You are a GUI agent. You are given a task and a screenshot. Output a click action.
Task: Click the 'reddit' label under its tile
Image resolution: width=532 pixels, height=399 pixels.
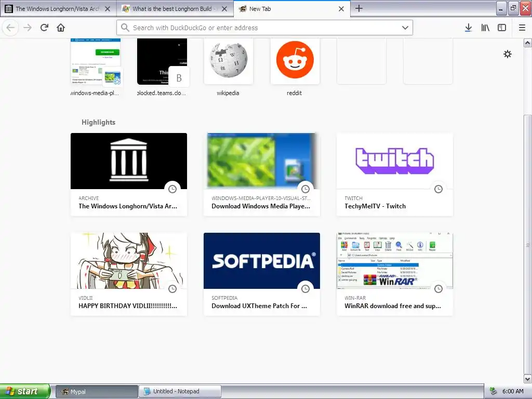click(294, 93)
